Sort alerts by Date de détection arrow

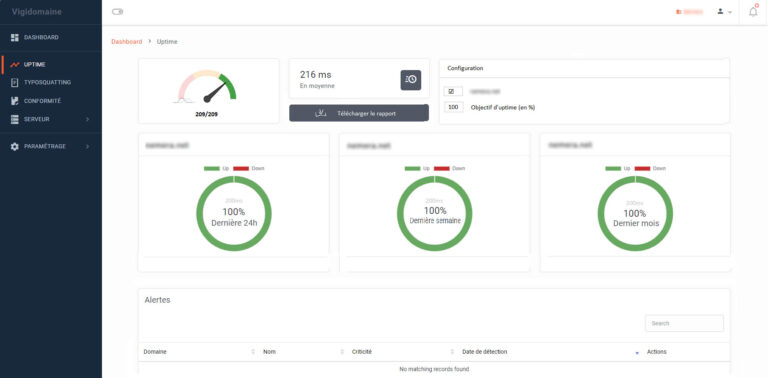click(x=637, y=353)
